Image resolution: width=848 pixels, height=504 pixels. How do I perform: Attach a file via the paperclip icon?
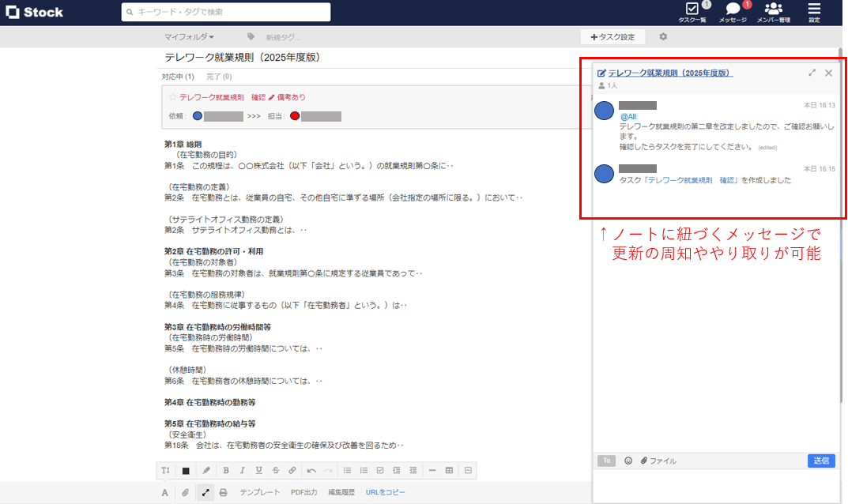point(184,491)
